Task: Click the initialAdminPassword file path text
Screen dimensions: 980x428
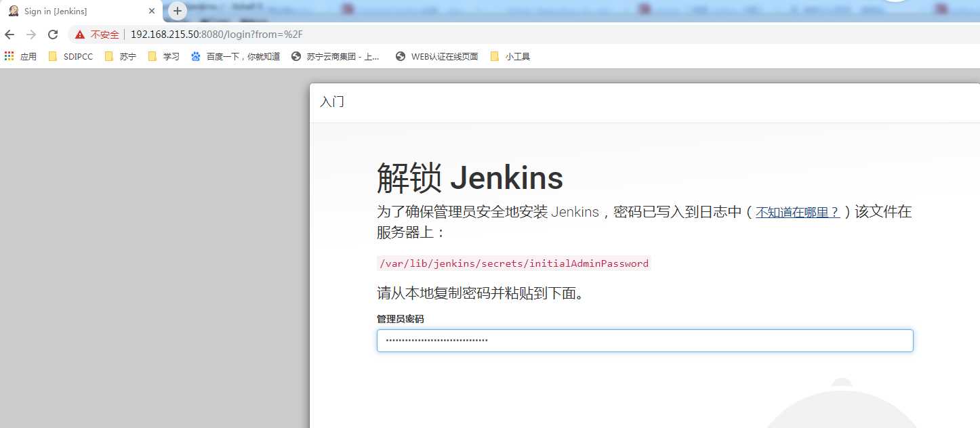Action: (514, 263)
